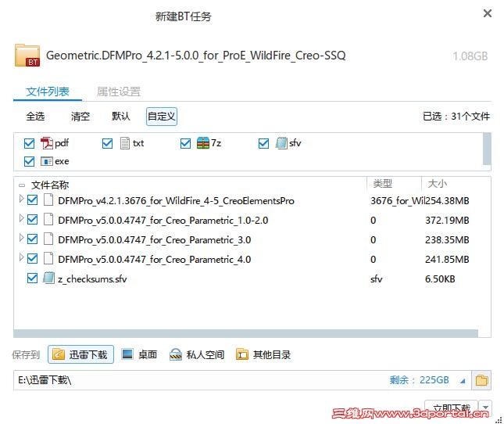Toggle the pdf file type checkbox

click(29, 143)
